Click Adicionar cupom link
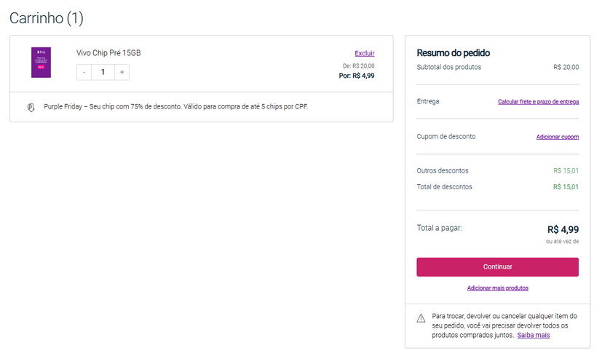Screen dimensions: 602x364 [x=557, y=137]
